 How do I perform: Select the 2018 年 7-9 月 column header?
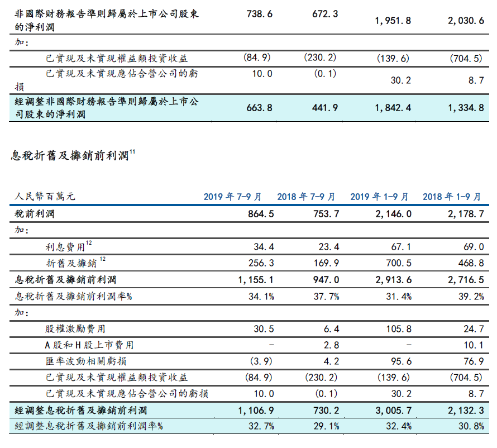[306, 197]
